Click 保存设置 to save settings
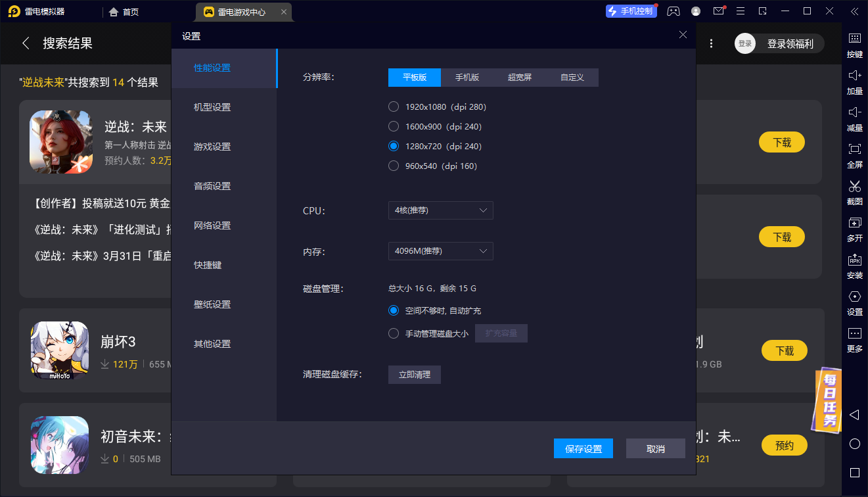Image resolution: width=868 pixels, height=497 pixels. point(583,448)
